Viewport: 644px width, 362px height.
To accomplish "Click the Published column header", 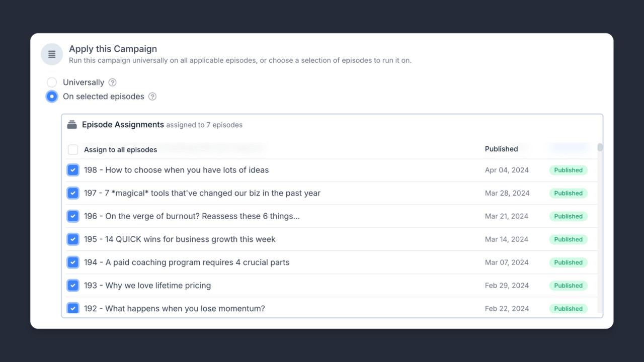I will click(501, 149).
